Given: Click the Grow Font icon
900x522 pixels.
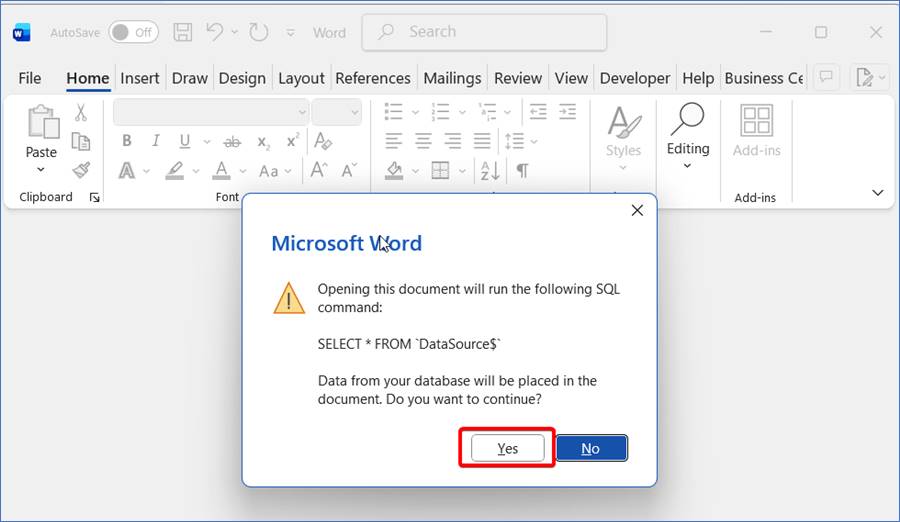Looking at the screenshot, I should pos(319,170).
